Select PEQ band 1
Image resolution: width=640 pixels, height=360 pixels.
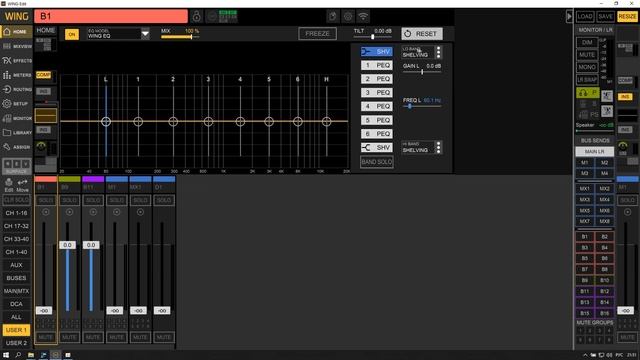click(x=376, y=65)
